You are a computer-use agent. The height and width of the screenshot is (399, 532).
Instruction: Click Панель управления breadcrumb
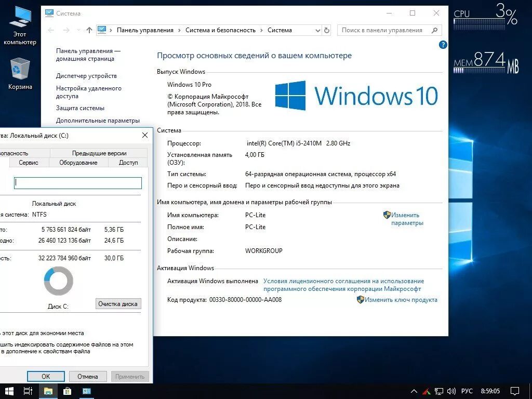tap(145, 30)
